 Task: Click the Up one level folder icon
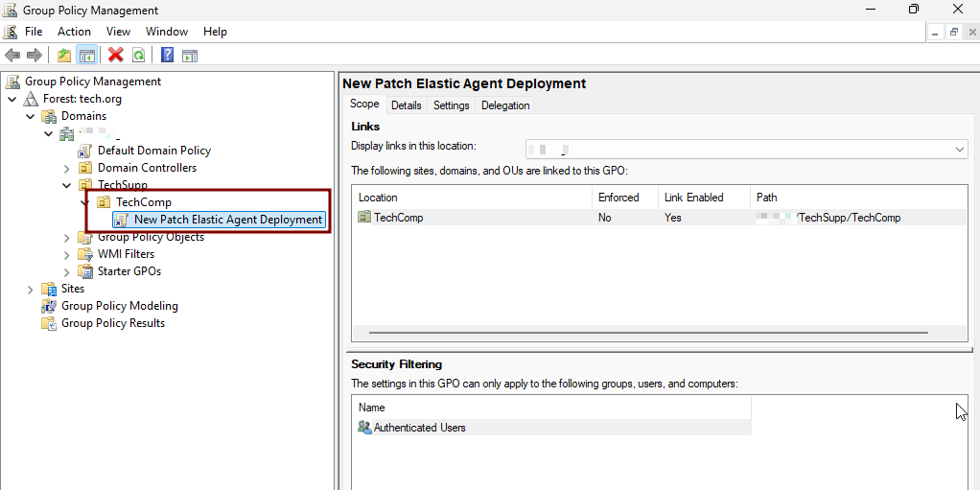(x=64, y=56)
